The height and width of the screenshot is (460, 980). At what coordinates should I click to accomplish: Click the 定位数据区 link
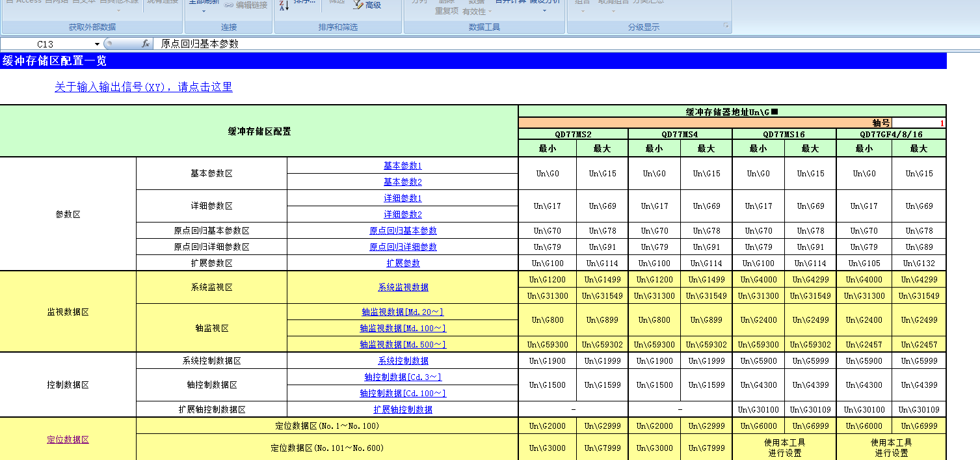(68, 440)
